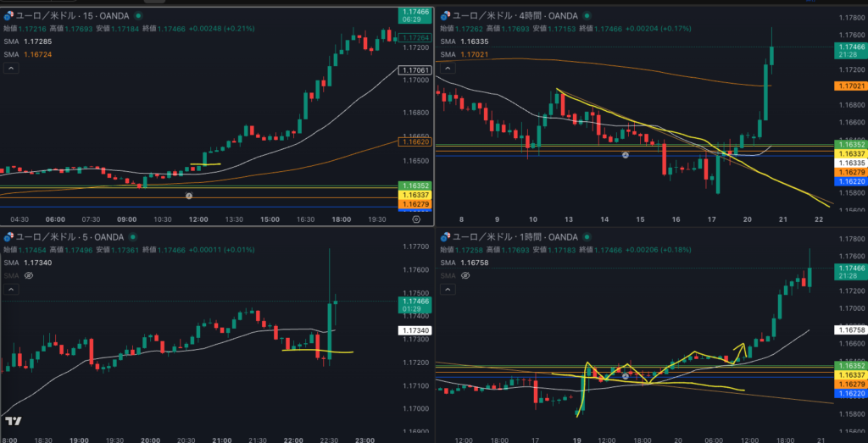
Task: Click the alert marker icon on 15-minute chart
Action: point(190,196)
